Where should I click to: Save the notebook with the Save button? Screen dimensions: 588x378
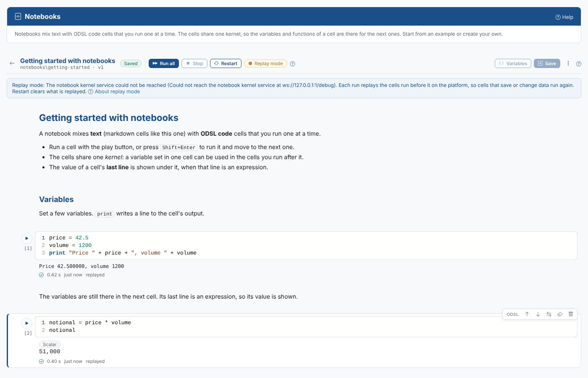[547, 63]
